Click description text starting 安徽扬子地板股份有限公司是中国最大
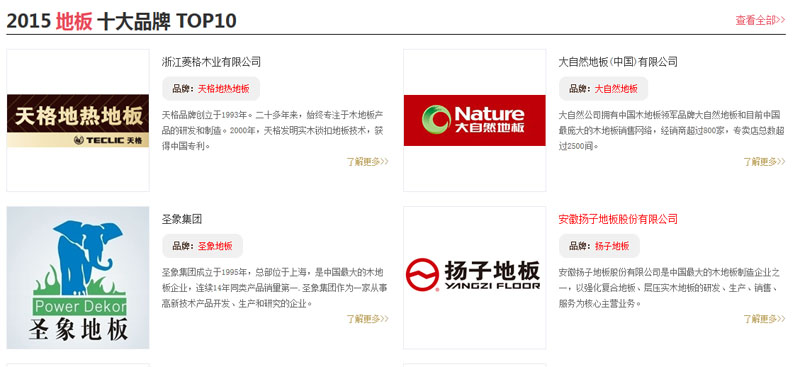 (669, 287)
